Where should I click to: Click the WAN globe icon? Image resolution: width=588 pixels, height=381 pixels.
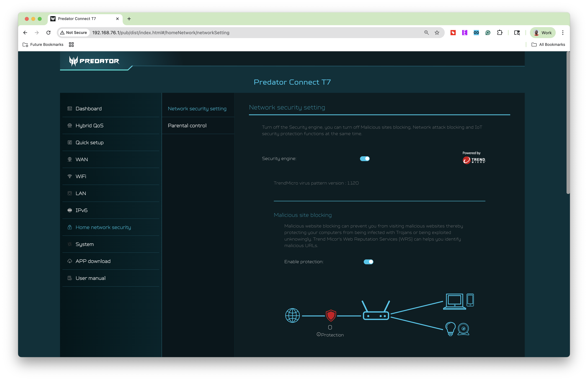pos(70,160)
